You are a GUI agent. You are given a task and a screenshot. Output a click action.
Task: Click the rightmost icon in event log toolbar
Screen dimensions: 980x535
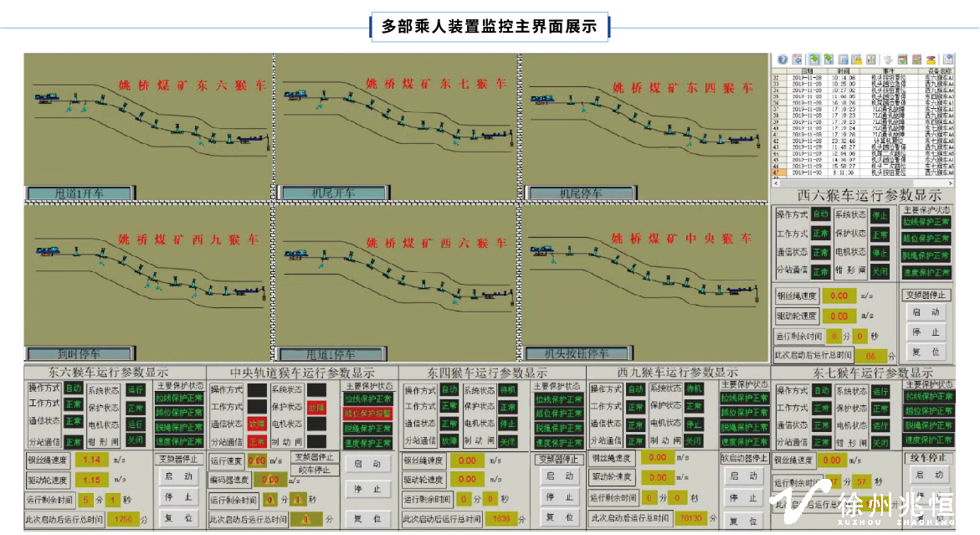[x=948, y=59]
